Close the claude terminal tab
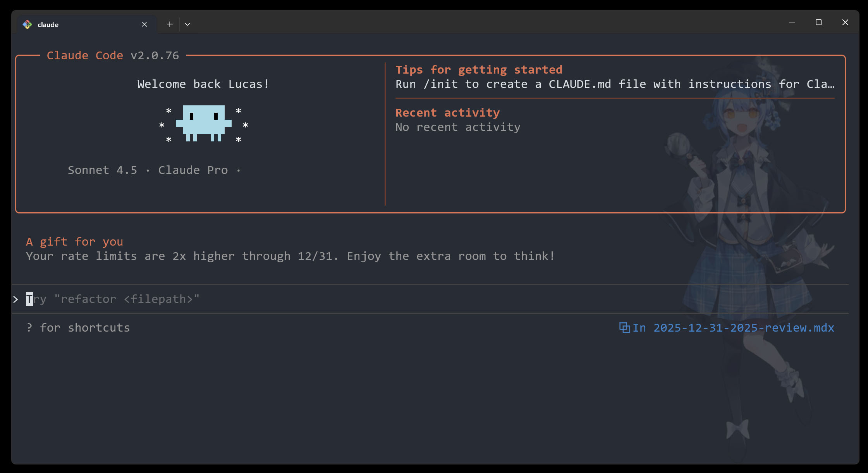Image resolution: width=868 pixels, height=473 pixels. click(x=144, y=24)
